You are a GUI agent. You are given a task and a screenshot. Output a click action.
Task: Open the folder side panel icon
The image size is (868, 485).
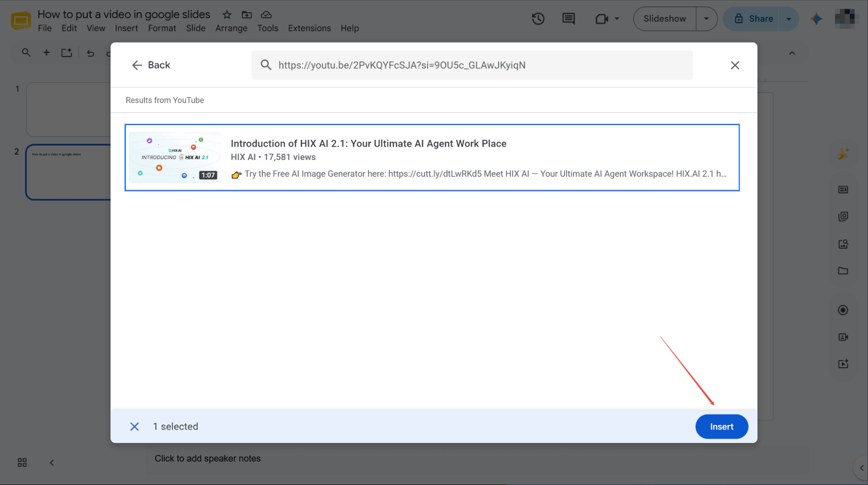843,271
